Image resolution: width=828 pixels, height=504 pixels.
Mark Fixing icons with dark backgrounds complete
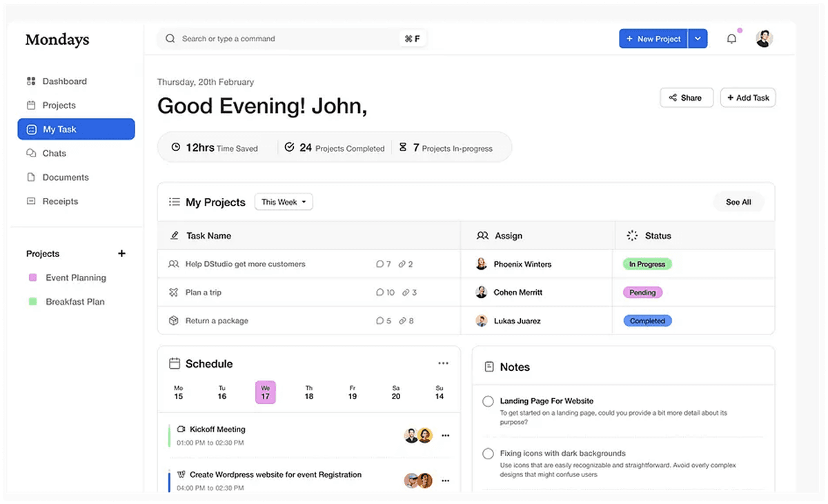488,454
